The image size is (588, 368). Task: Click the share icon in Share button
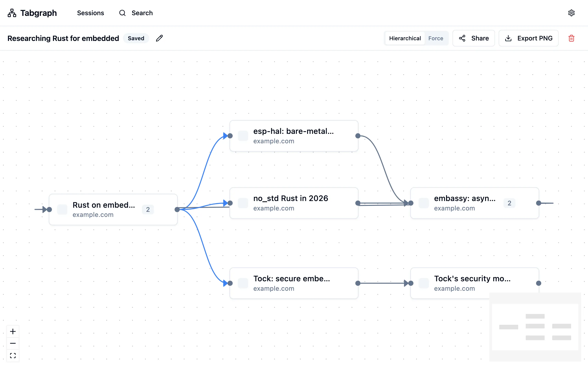pos(462,38)
